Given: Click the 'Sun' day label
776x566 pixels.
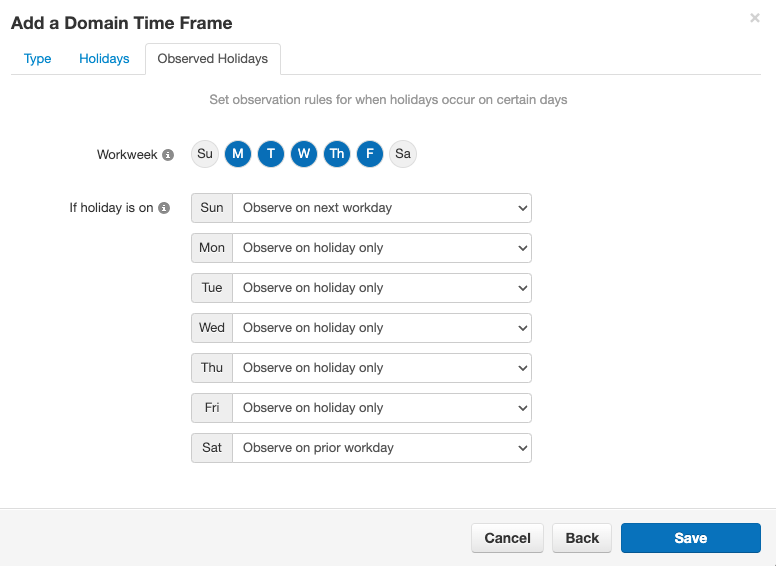Looking at the screenshot, I should pos(212,208).
